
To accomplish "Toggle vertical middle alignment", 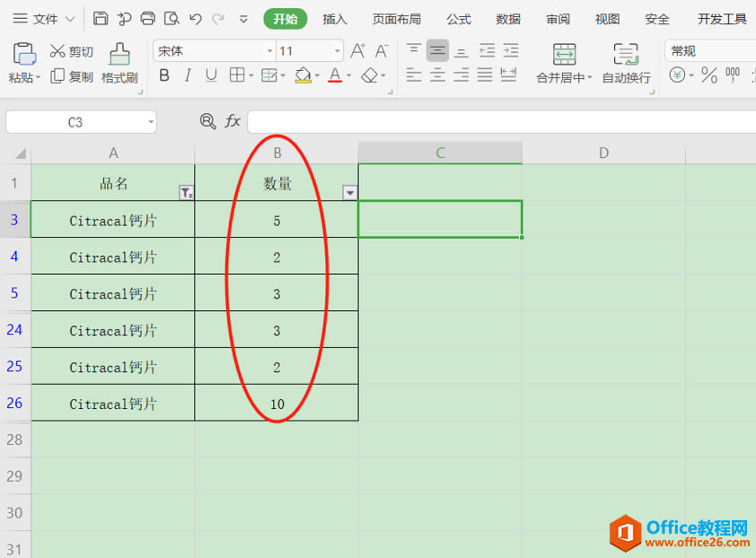I will tap(438, 50).
